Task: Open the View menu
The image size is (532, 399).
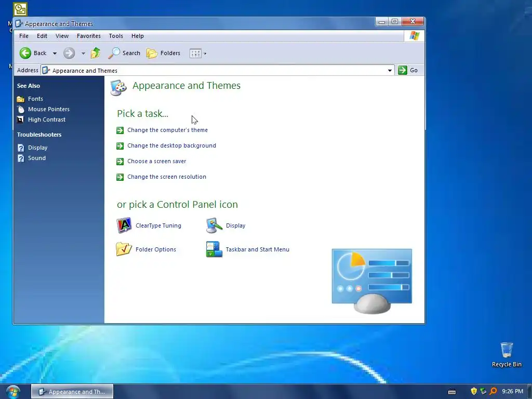Action: (x=62, y=36)
